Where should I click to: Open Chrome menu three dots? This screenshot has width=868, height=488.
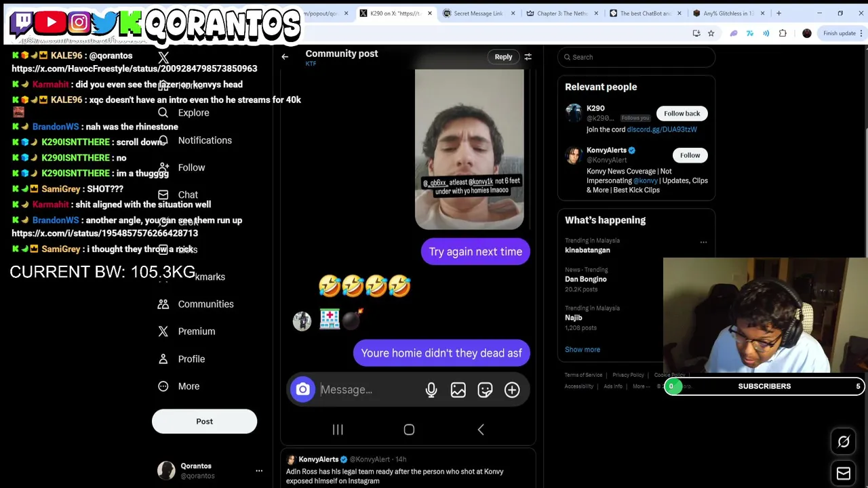coord(861,33)
